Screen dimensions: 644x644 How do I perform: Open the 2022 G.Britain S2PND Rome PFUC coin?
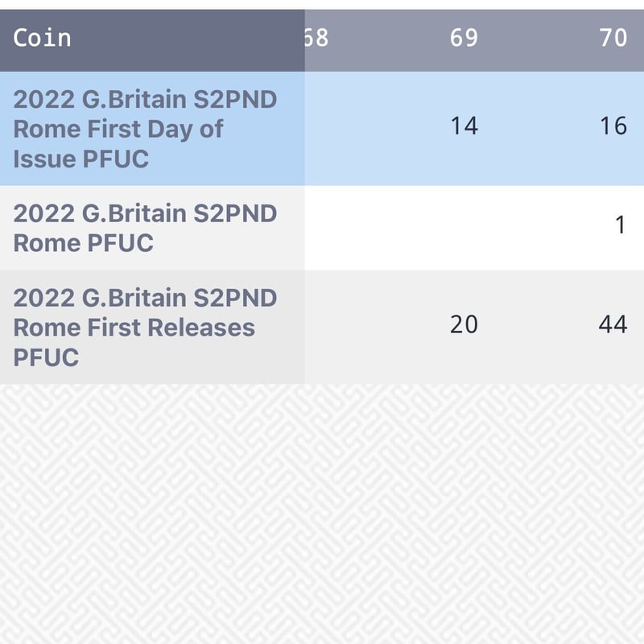click(x=145, y=228)
